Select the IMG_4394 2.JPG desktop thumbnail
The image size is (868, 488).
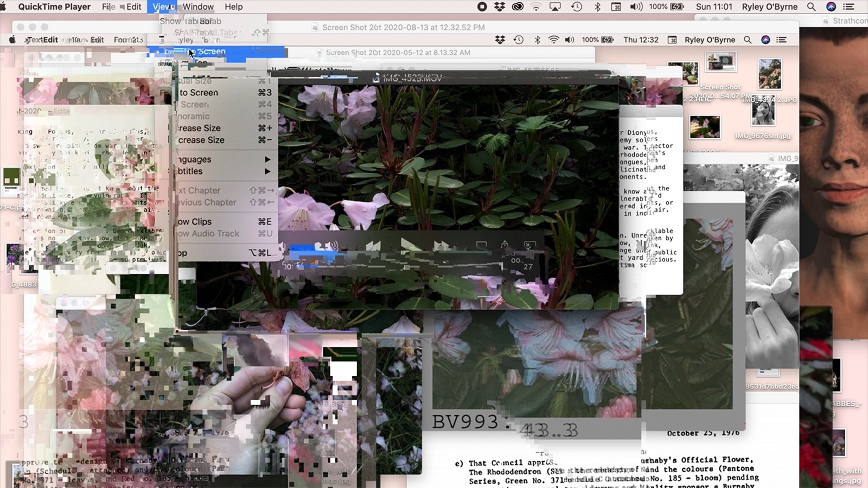pyautogui.click(x=769, y=74)
